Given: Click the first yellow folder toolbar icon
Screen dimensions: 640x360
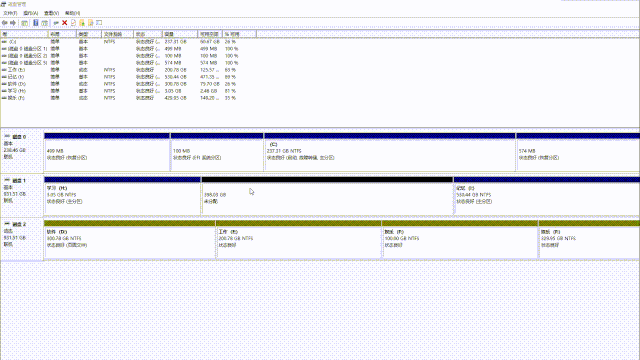Looking at the screenshot, I should [x=82, y=23].
